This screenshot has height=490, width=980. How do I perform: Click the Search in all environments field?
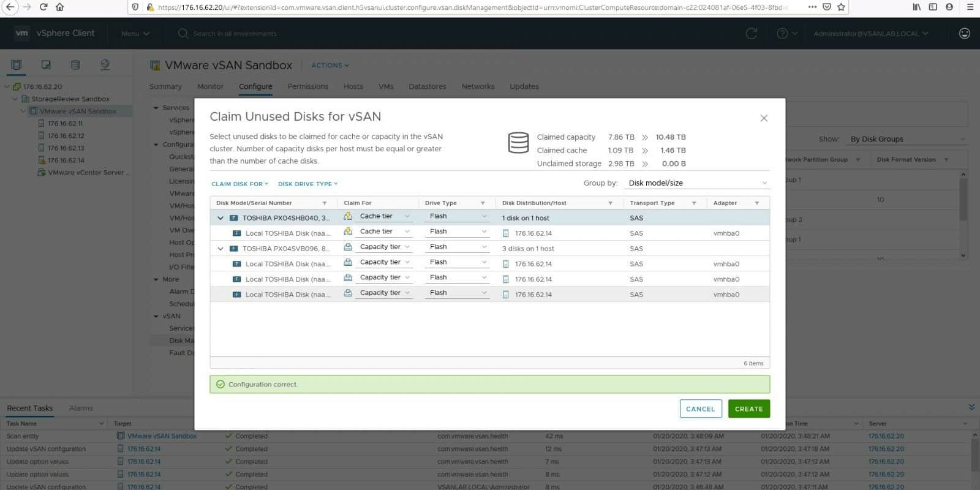[x=236, y=34]
